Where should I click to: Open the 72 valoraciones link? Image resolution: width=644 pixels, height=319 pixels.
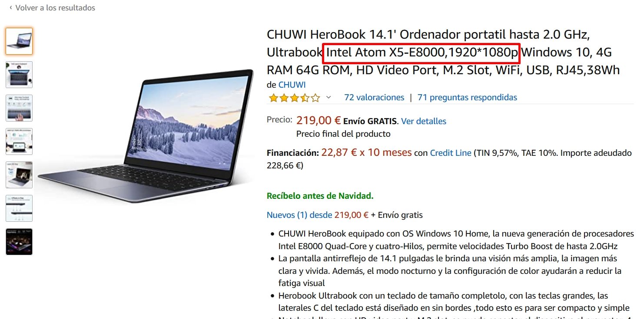pos(374,97)
